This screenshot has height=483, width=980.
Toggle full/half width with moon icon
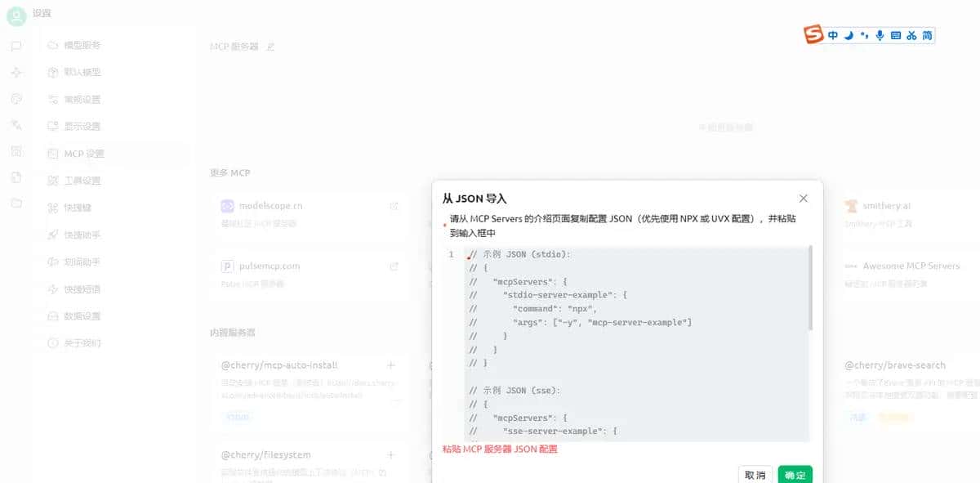tap(849, 36)
